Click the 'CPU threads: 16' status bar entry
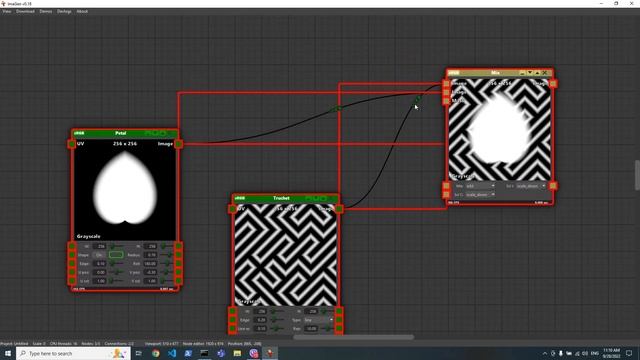Viewport: 640px width, 360px height. (x=63, y=344)
